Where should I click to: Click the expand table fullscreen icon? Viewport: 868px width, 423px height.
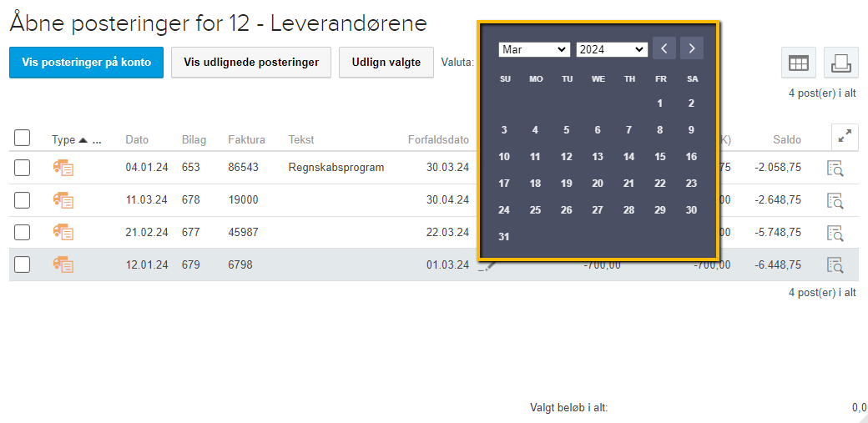(x=845, y=138)
